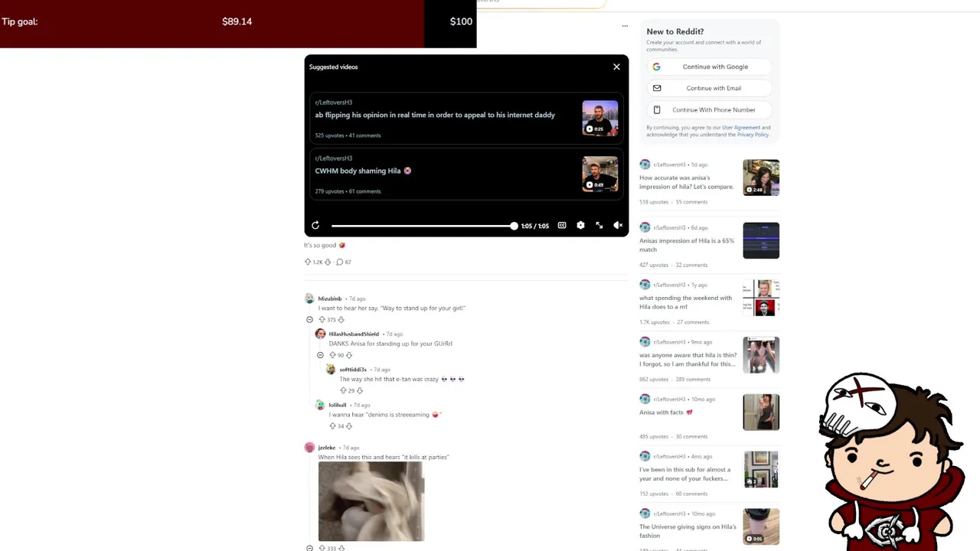
Task: Continue With Phone Number sign-in
Action: coord(709,109)
